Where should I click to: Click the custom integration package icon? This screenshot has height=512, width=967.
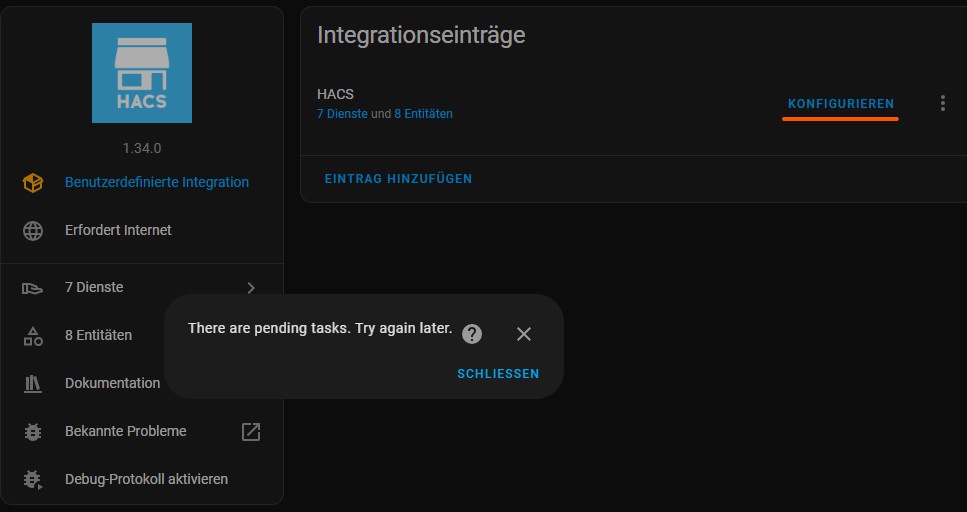point(33,182)
